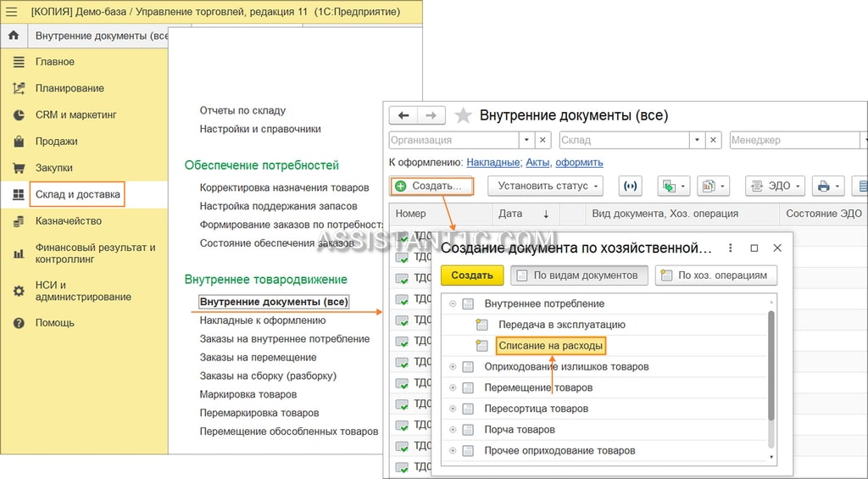Add to favorites with the star icon
This screenshot has height=479, width=868.
(463, 115)
